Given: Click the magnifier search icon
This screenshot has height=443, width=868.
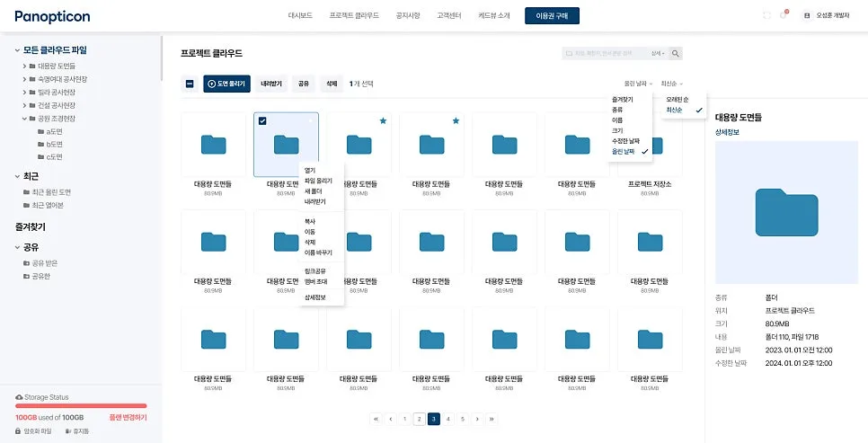Looking at the screenshot, I should (x=676, y=54).
